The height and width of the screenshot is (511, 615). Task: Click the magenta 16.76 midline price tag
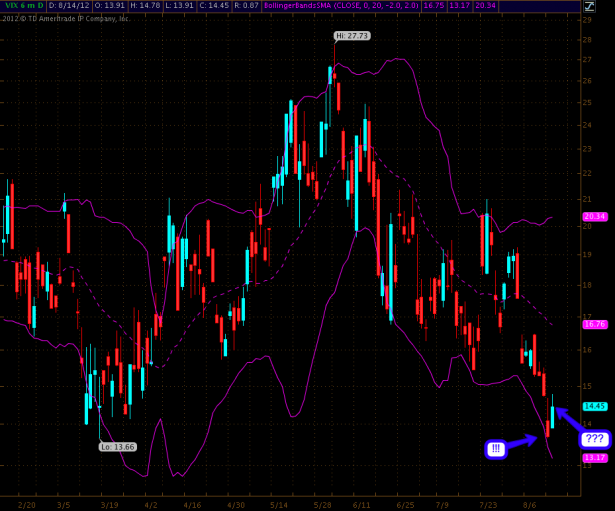[x=595, y=324]
